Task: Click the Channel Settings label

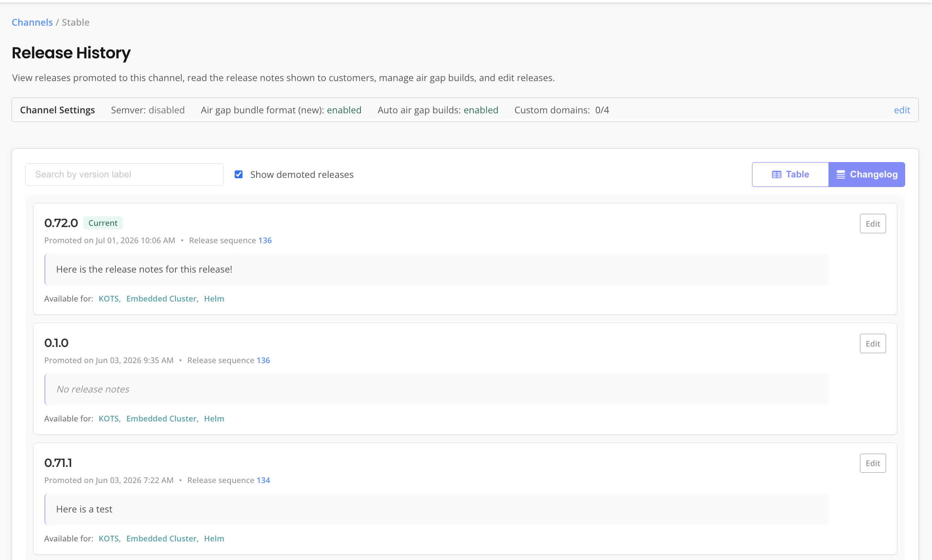Action: click(x=58, y=110)
